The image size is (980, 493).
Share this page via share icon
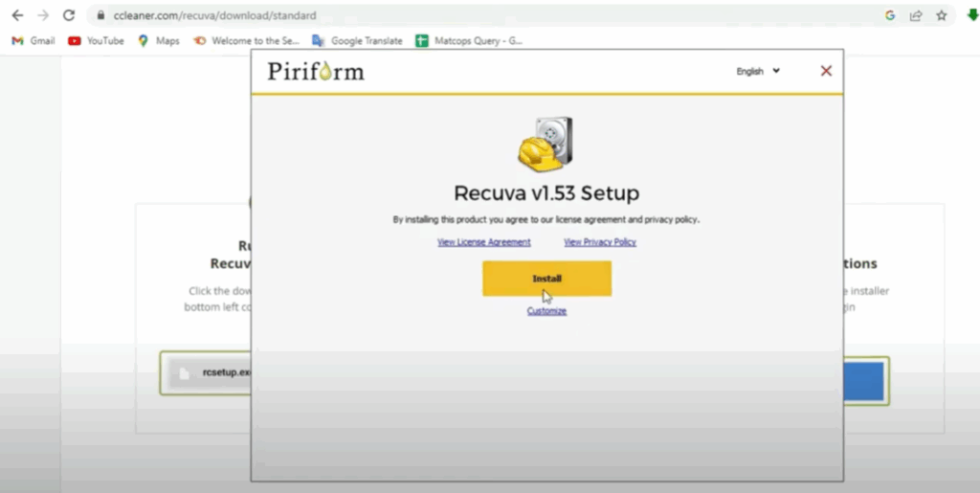[916, 15]
